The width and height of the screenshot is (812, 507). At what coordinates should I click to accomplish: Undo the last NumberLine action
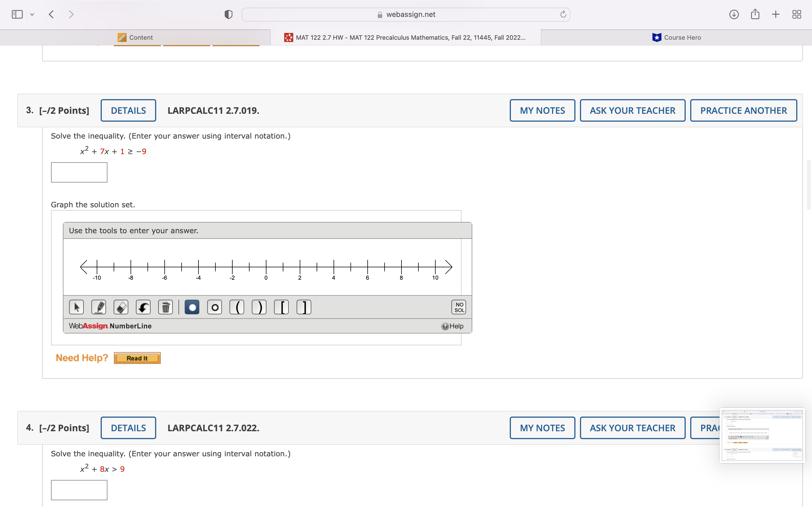pos(143,307)
